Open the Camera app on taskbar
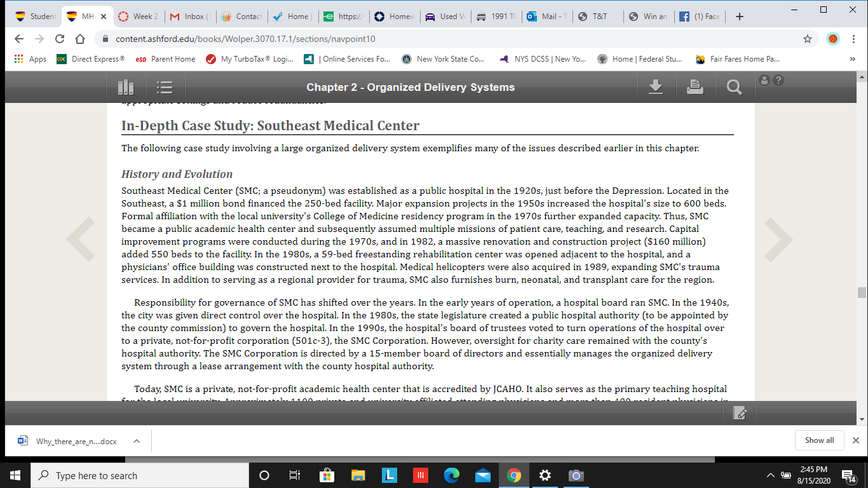 (x=576, y=475)
